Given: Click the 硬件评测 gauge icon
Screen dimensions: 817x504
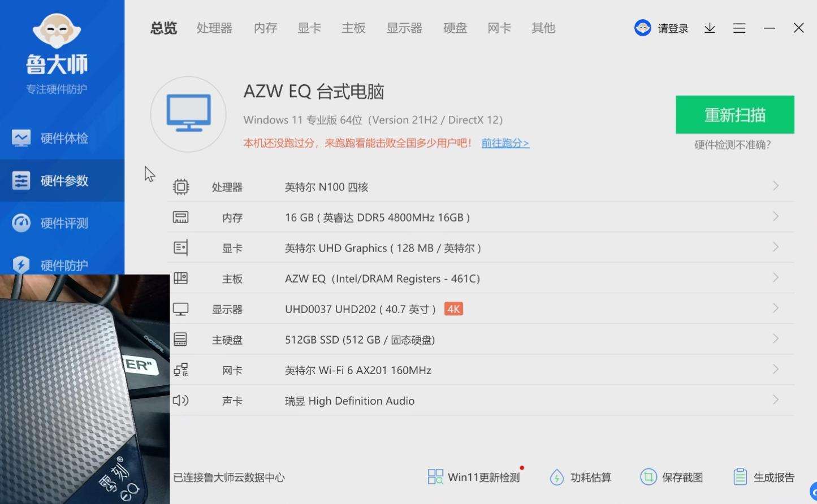Looking at the screenshot, I should click(21, 223).
